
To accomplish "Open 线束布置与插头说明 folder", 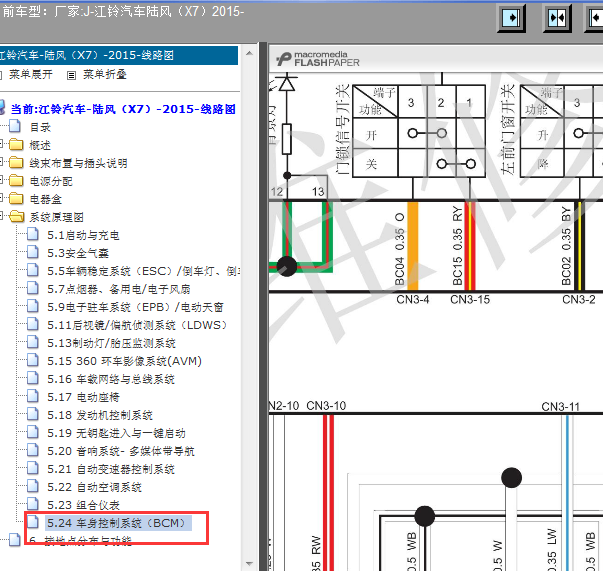I will (x=78, y=163).
